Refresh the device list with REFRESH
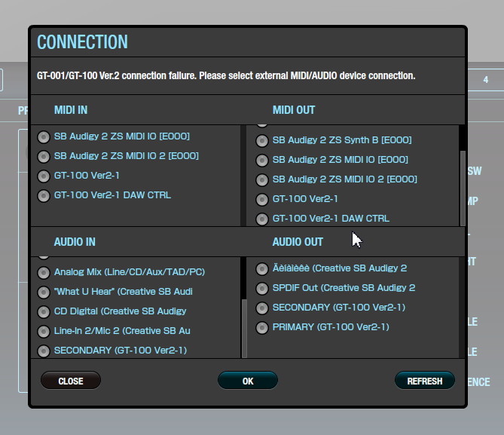 425,381
